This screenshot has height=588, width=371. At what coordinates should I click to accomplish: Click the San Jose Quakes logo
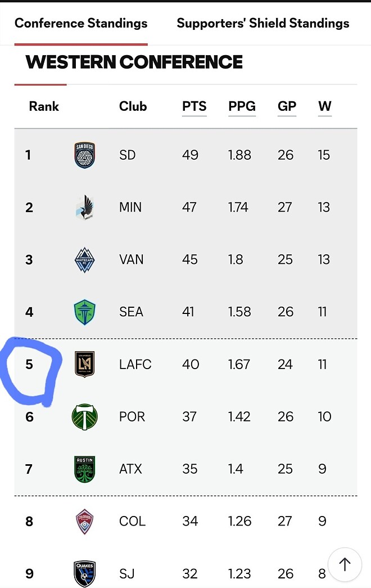click(x=85, y=573)
